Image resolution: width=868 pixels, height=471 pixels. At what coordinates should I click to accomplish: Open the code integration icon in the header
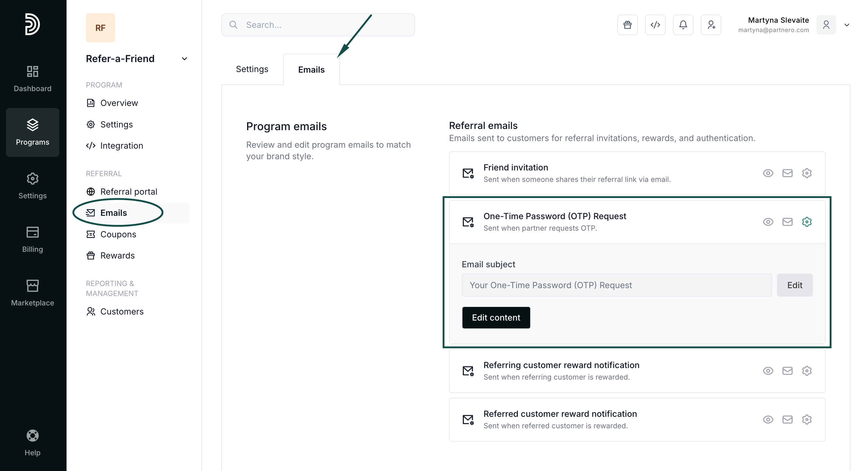(x=655, y=25)
